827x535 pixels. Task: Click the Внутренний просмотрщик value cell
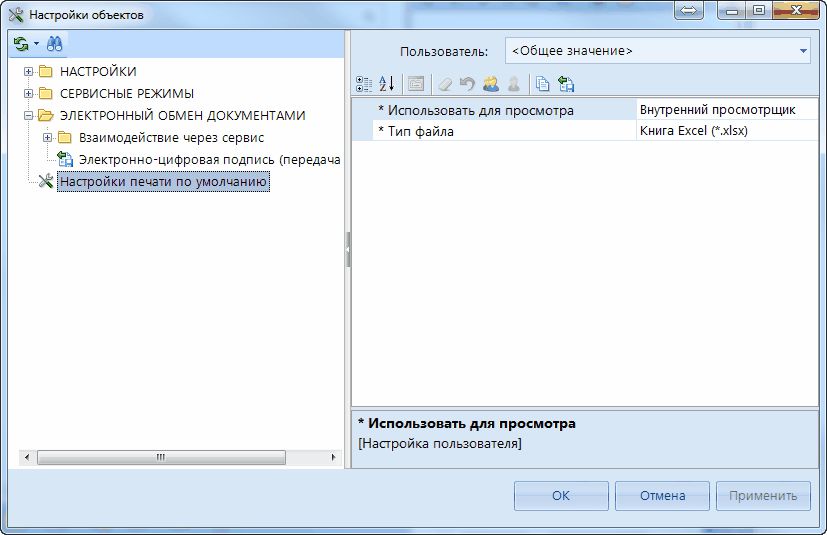726,110
